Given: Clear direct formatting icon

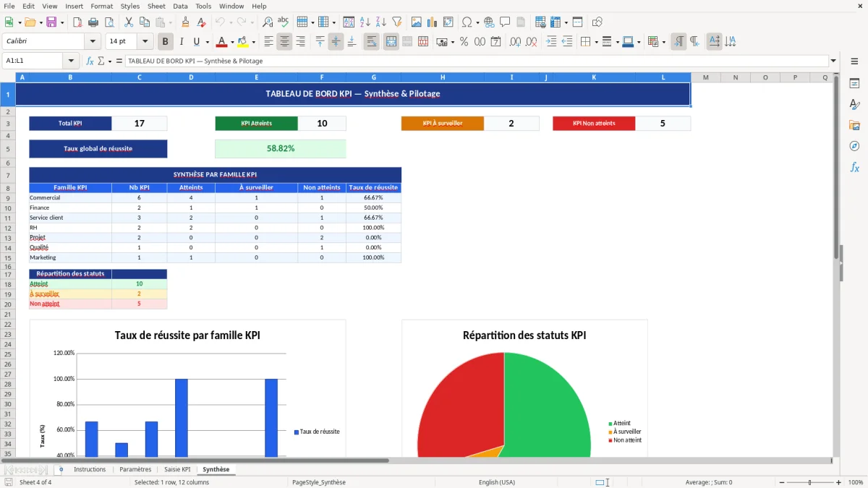Looking at the screenshot, I should tap(202, 22).
